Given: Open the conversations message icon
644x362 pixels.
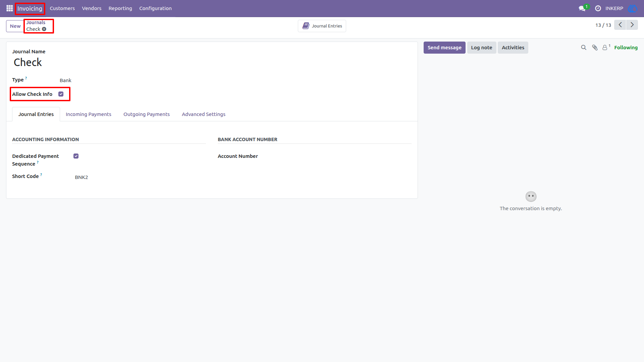Looking at the screenshot, I should (x=582, y=8).
